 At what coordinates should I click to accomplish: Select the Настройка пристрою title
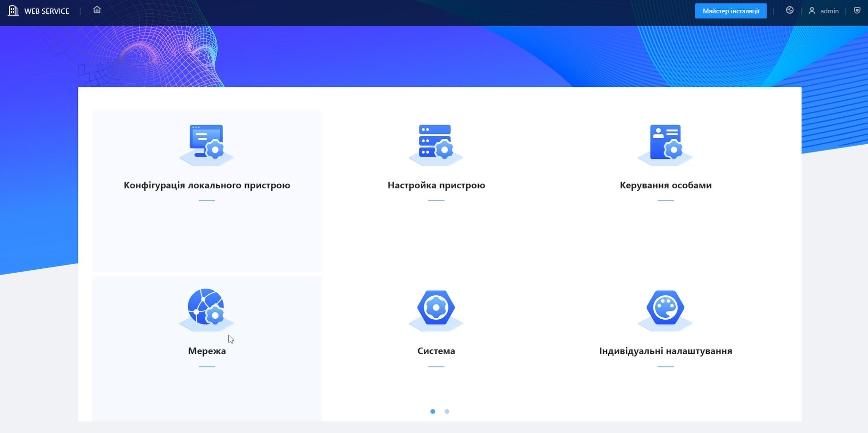click(x=436, y=185)
